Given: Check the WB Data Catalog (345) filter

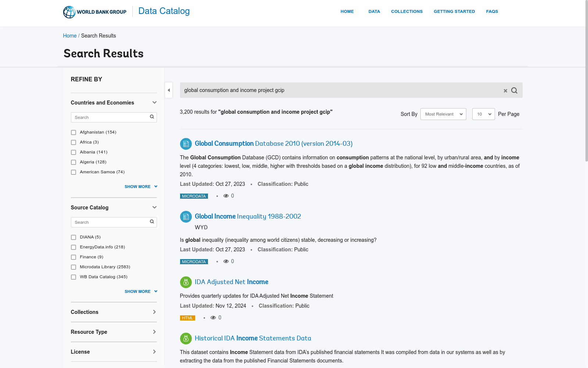Looking at the screenshot, I should click(x=73, y=277).
